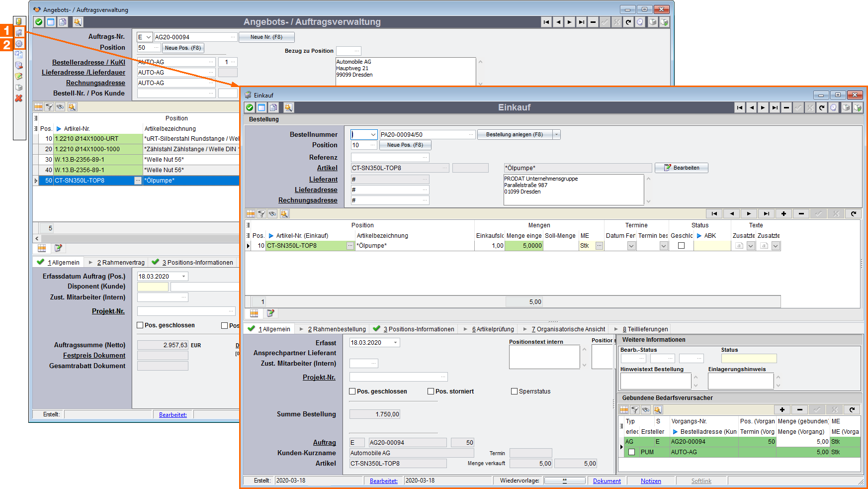
Task: Click grid layout icon in Einkauf positions toolbar
Action: point(251,214)
